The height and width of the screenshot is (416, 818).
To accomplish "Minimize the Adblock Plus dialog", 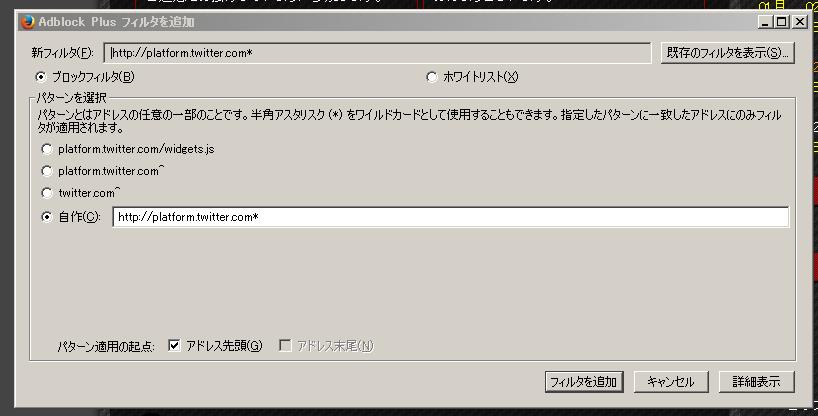I will pyautogui.click(x=765, y=22).
